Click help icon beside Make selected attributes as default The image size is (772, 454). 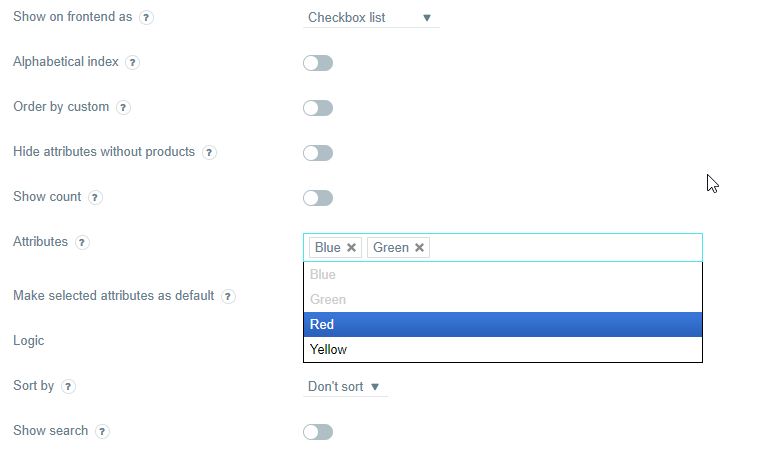tap(228, 296)
